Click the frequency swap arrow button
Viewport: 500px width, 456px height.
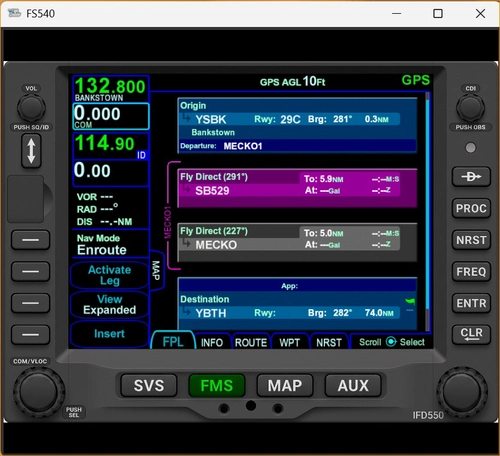pyautogui.click(x=31, y=151)
